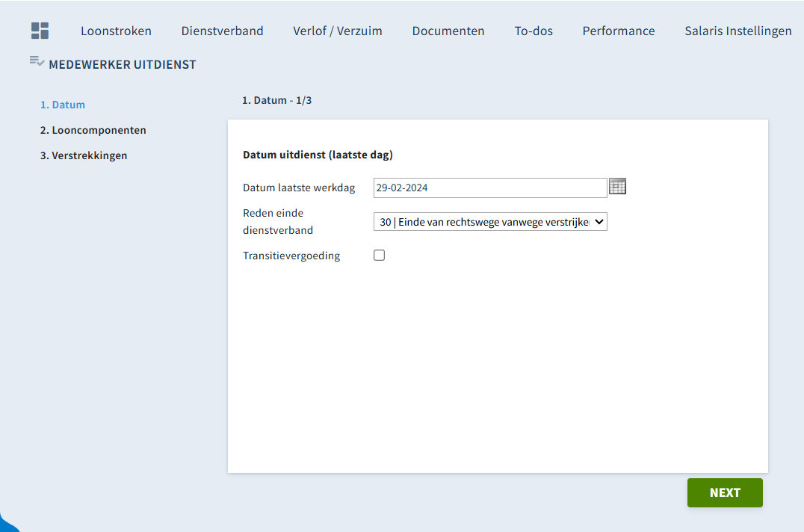Click the '1. Datum - 1/3' step title
Screen dimensions: 804x532
[x=277, y=100]
